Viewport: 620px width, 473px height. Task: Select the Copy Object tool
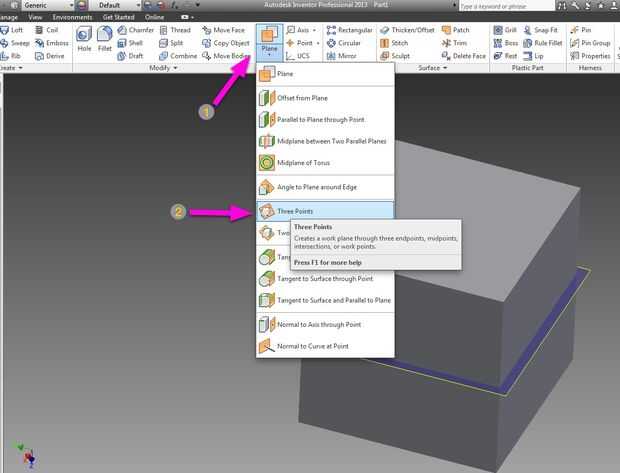(x=226, y=43)
